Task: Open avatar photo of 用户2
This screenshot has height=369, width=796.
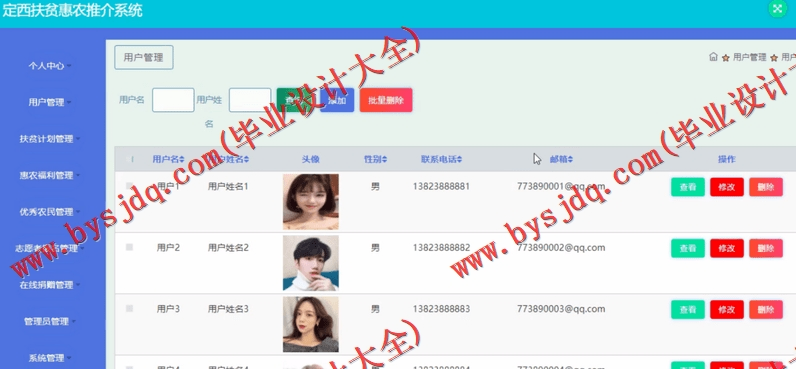Action: tap(311, 263)
